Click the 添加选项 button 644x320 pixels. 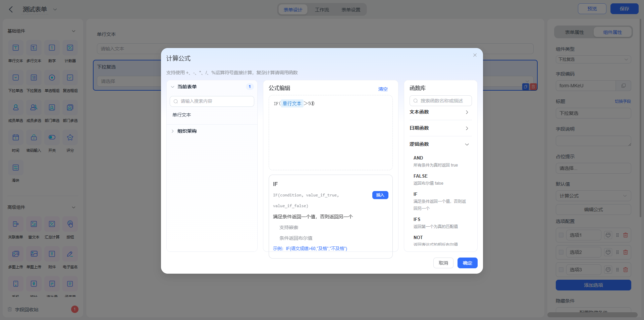[x=593, y=285]
